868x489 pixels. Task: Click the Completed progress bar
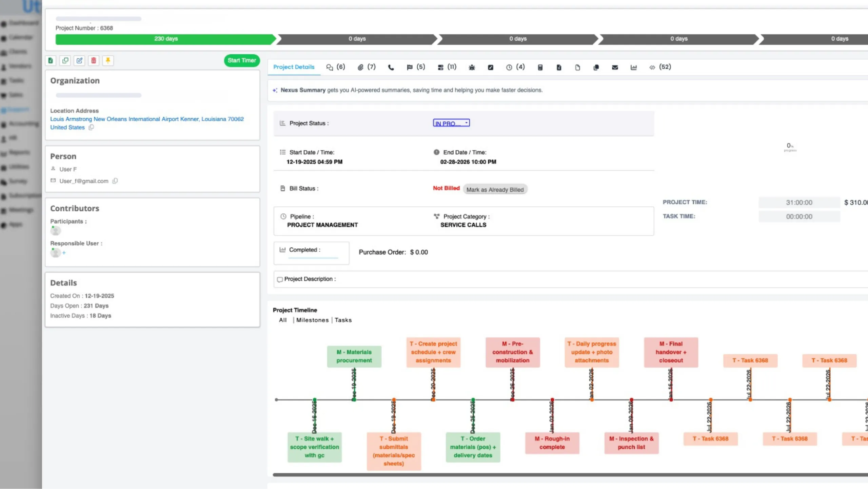313,258
